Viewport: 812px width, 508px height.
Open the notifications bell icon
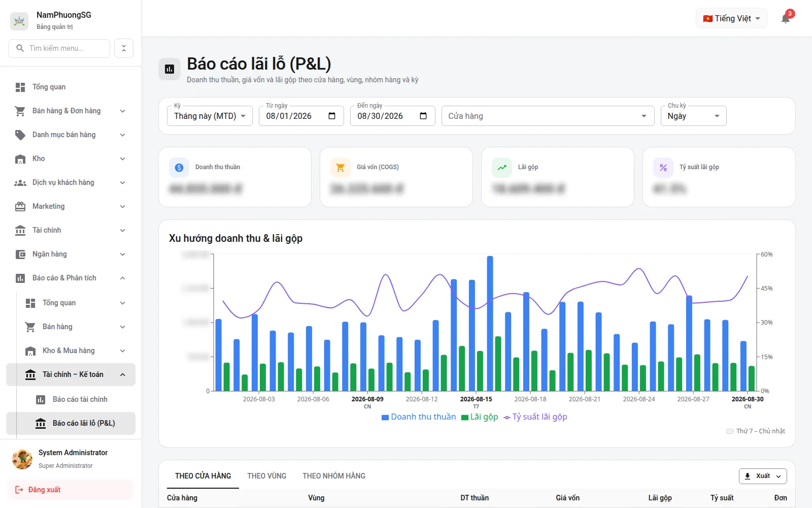pyautogui.click(x=786, y=19)
